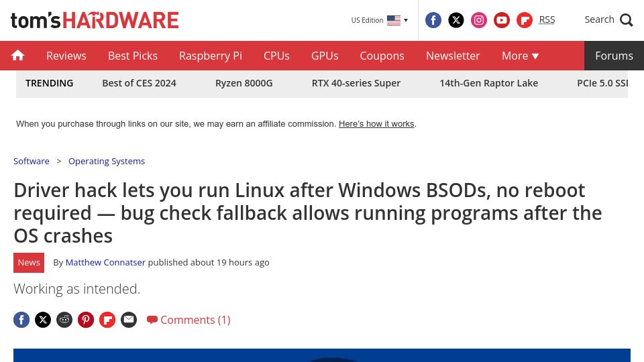Share article on Reddit
Screen dimensions: 644x362
click(x=64, y=320)
